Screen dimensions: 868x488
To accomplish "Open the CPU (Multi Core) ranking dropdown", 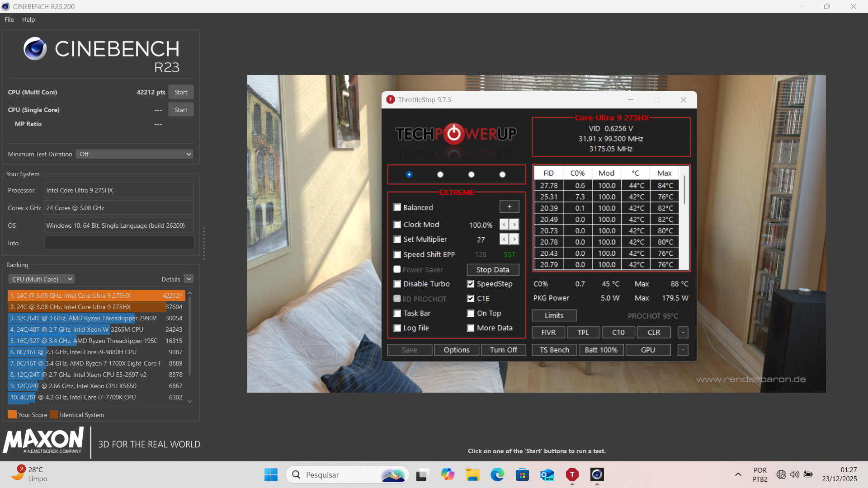I will [41, 279].
